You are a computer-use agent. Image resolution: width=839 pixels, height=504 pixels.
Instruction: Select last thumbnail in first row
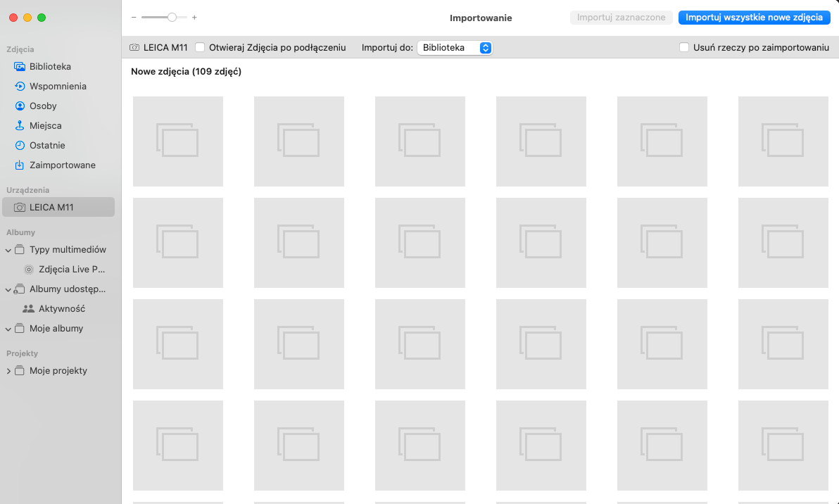coord(783,141)
